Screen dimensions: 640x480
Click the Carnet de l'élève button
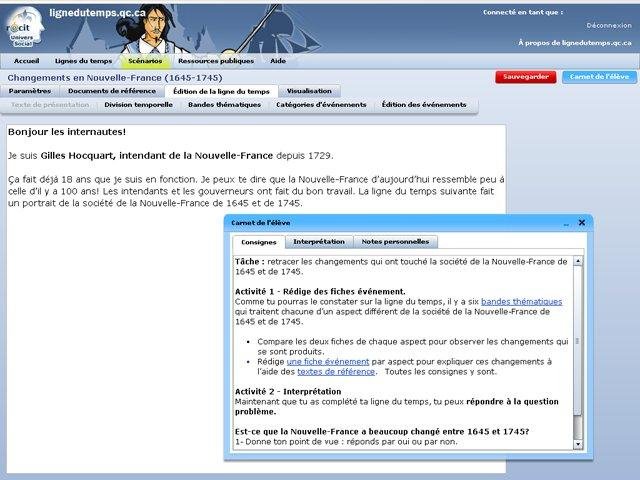(x=599, y=77)
